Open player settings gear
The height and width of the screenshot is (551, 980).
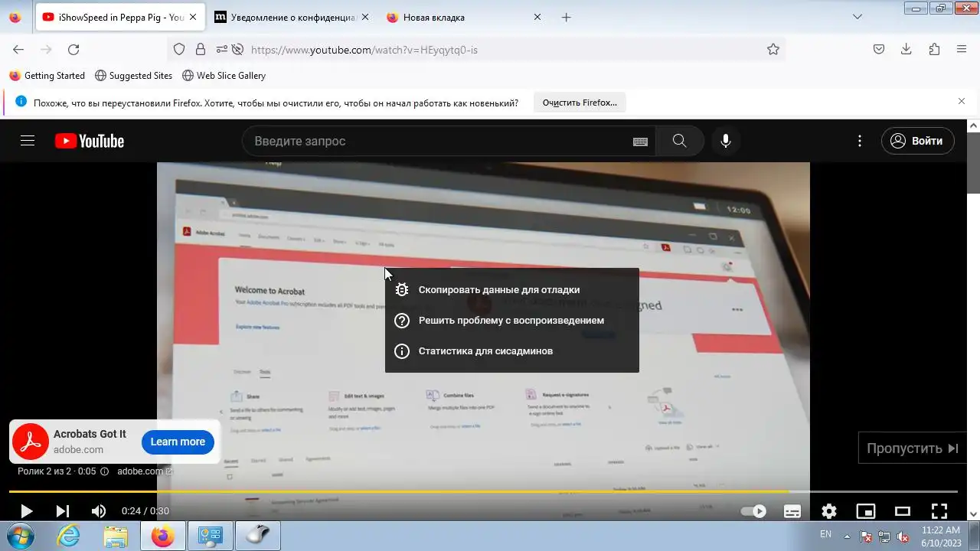point(829,510)
